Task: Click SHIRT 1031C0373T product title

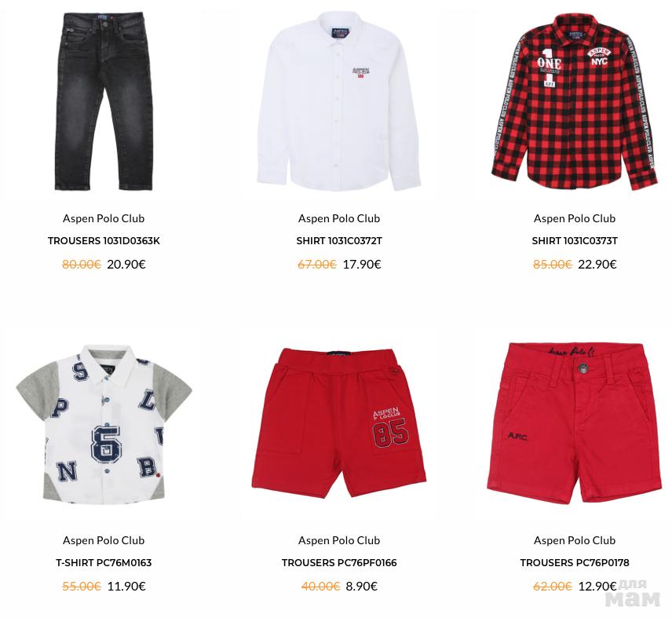Action: 575,241
